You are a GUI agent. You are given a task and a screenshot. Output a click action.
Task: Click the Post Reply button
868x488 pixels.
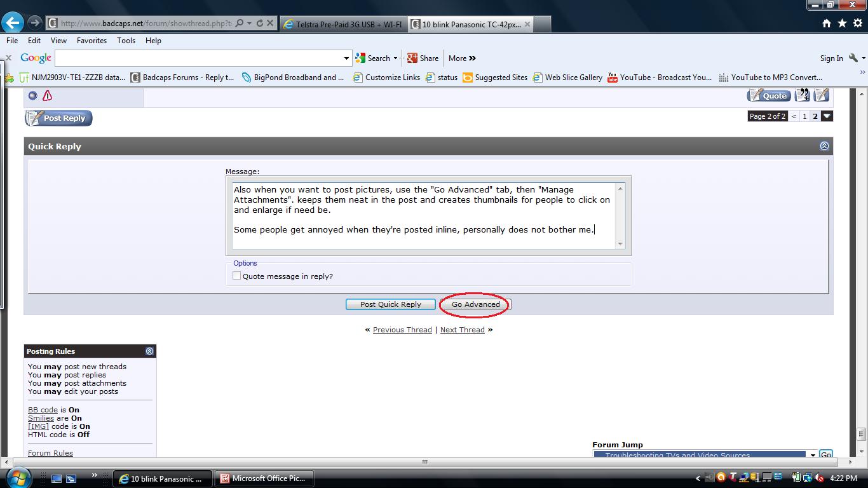58,118
